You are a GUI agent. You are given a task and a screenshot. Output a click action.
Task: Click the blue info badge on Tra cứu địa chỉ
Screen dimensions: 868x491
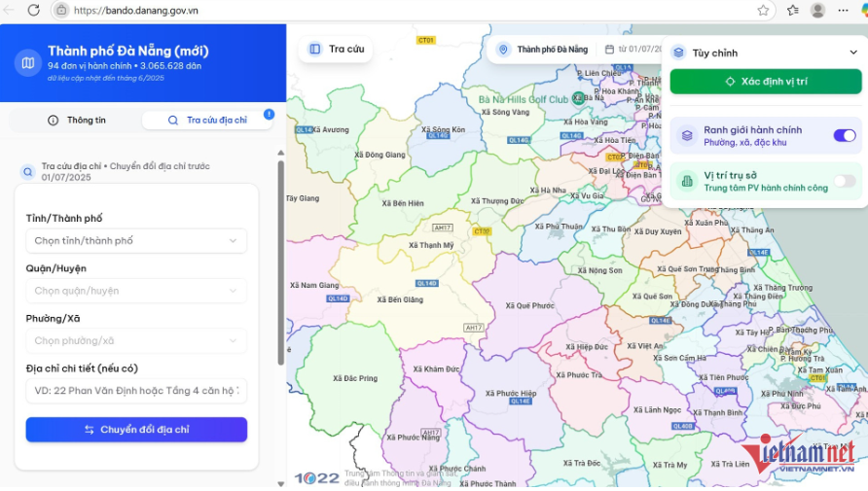[269, 115]
